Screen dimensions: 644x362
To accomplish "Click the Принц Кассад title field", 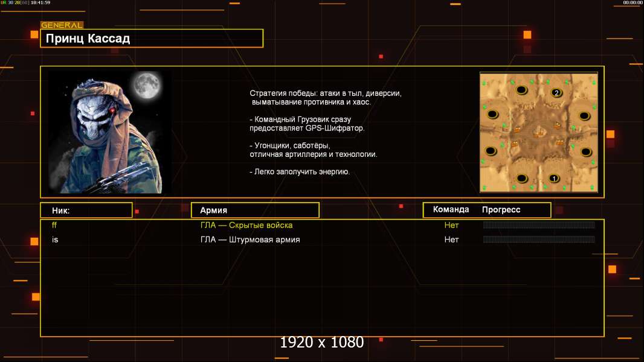I will click(x=152, y=39).
